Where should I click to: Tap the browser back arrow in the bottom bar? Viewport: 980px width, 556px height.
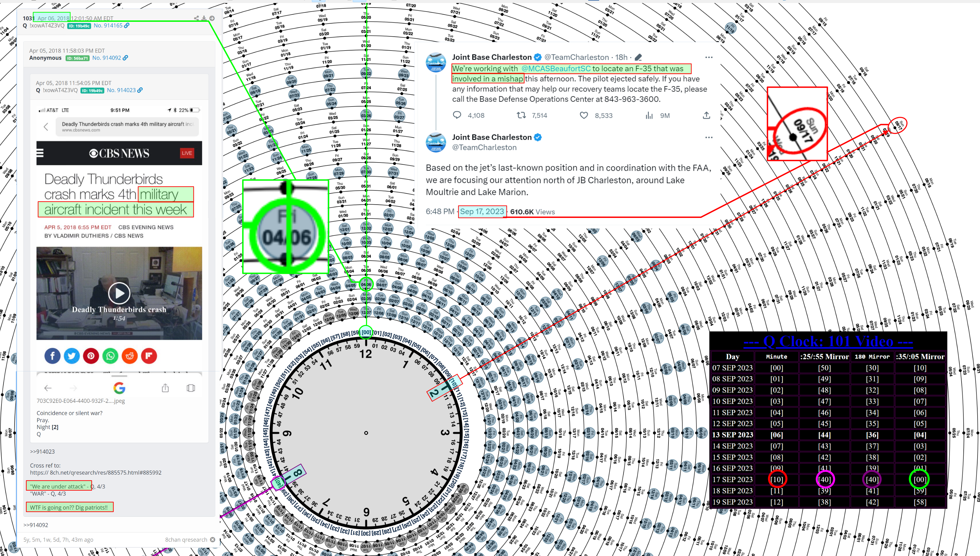48,388
